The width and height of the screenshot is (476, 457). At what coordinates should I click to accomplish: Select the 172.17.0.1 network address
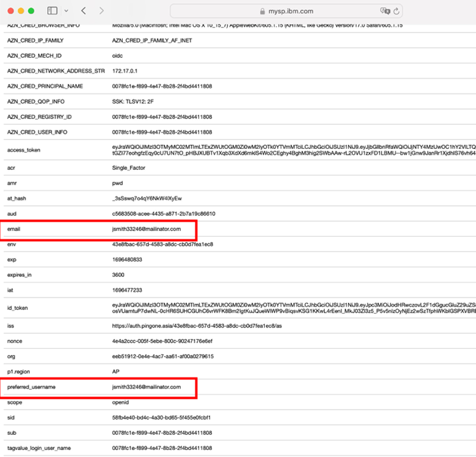click(125, 71)
